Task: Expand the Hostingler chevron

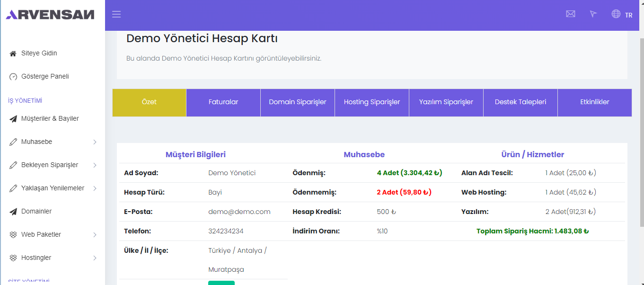Action: (x=95, y=258)
